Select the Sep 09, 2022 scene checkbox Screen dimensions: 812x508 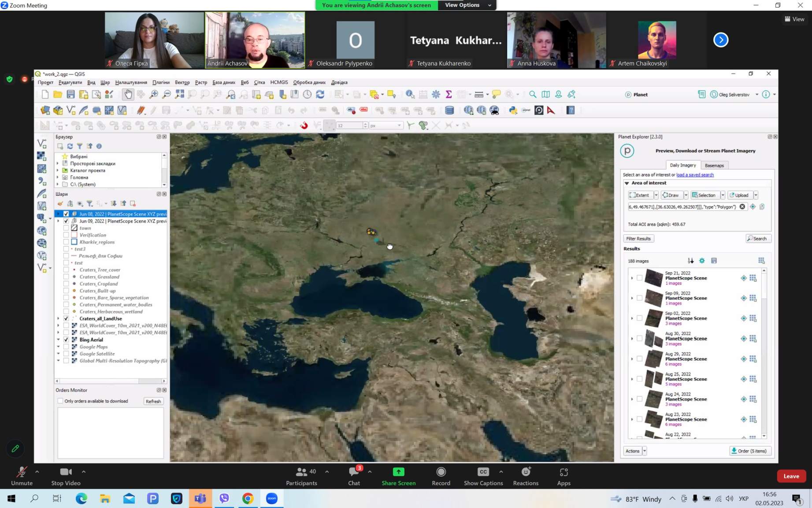tap(639, 298)
